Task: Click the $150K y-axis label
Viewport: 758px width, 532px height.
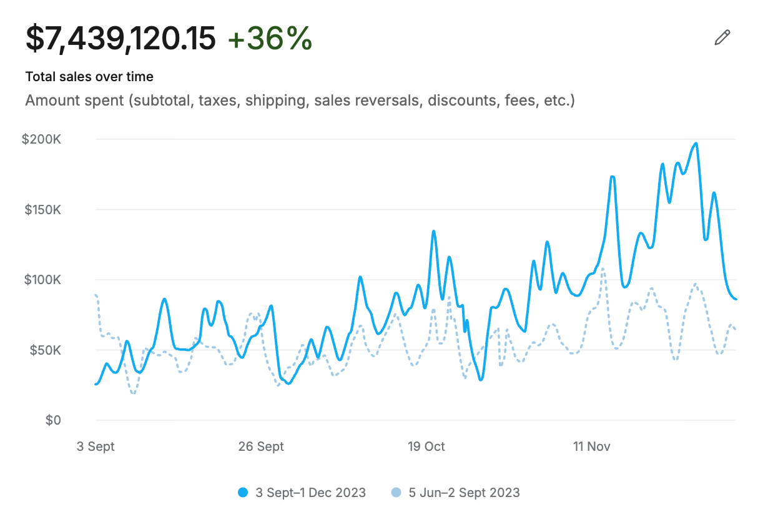Action: (42, 209)
